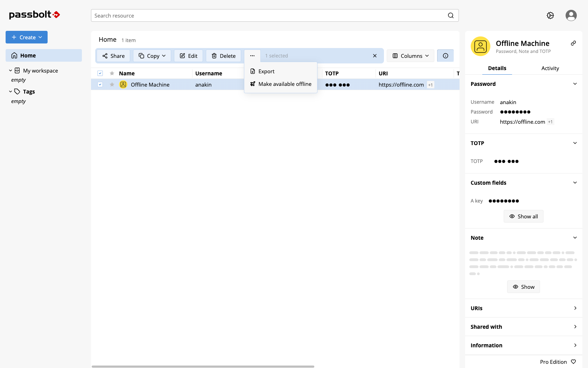Clear selection with the X icon

click(375, 56)
